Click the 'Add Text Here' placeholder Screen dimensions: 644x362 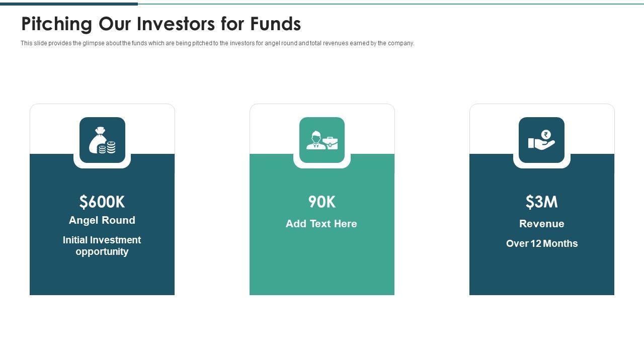click(321, 224)
